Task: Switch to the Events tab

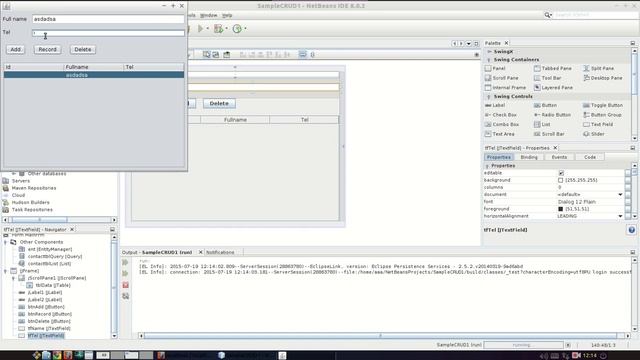Action: (x=559, y=157)
